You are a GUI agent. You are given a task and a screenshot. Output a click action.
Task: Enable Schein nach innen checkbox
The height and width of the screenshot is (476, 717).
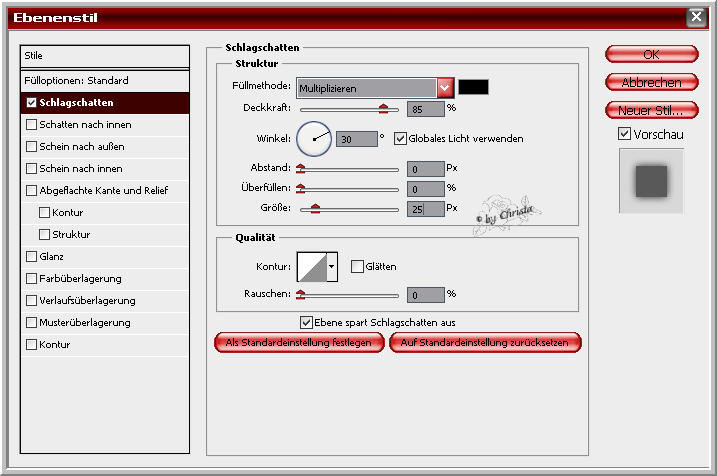[x=31, y=168]
